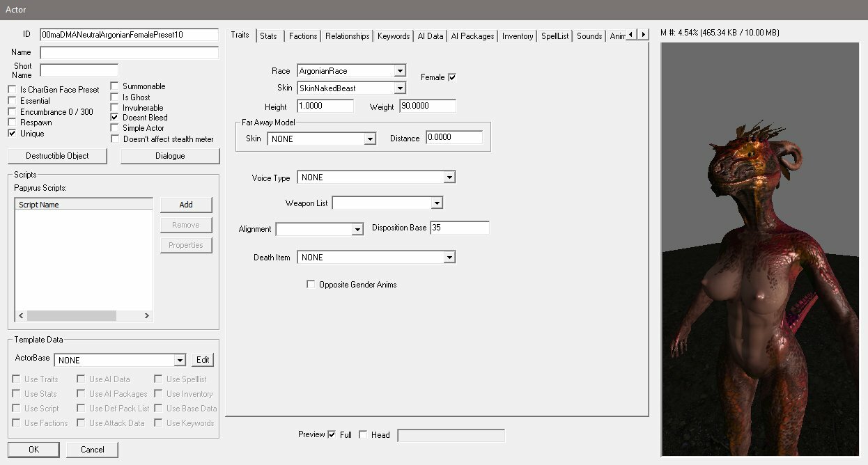Click the Short Name field
Image resolution: width=868 pixels, height=465 pixels.
pos(79,70)
